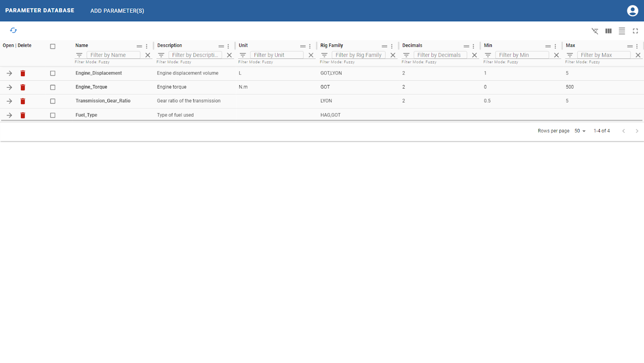This screenshot has height=363, width=644.
Task: Click the filter mode icon under Name column
Action: coord(79,55)
